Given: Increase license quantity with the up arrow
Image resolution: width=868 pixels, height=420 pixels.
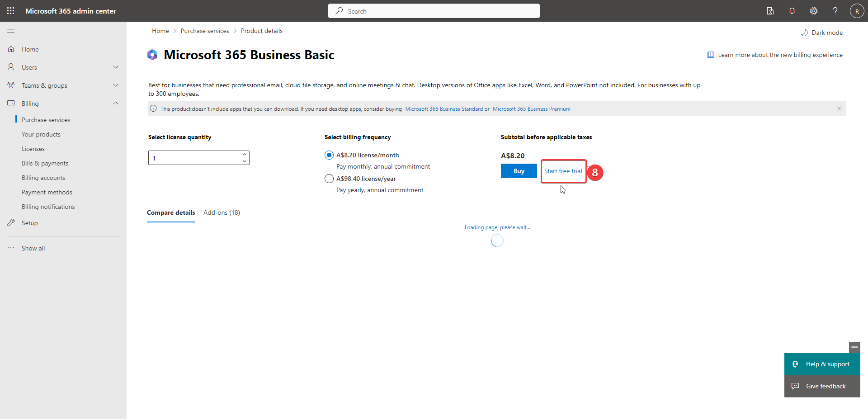Looking at the screenshot, I should click(x=244, y=154).
